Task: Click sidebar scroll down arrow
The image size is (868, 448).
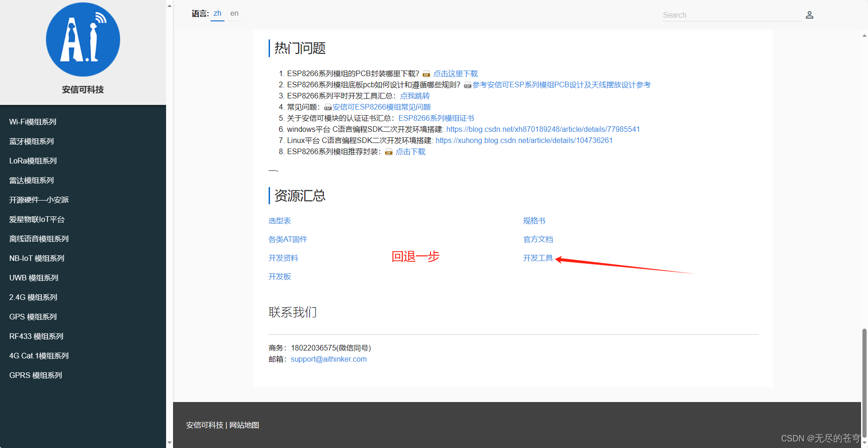Action: coord(169,443)
